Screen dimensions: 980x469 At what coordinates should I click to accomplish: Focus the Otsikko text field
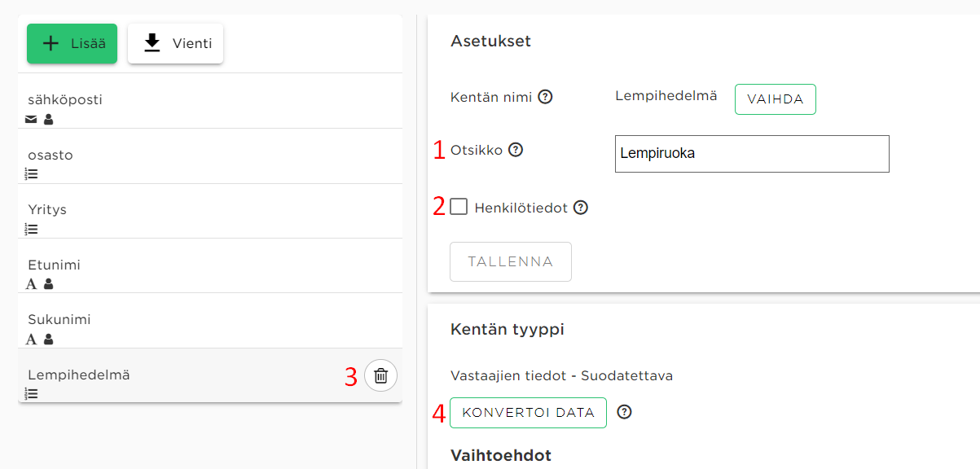click(x=752, y=154)
